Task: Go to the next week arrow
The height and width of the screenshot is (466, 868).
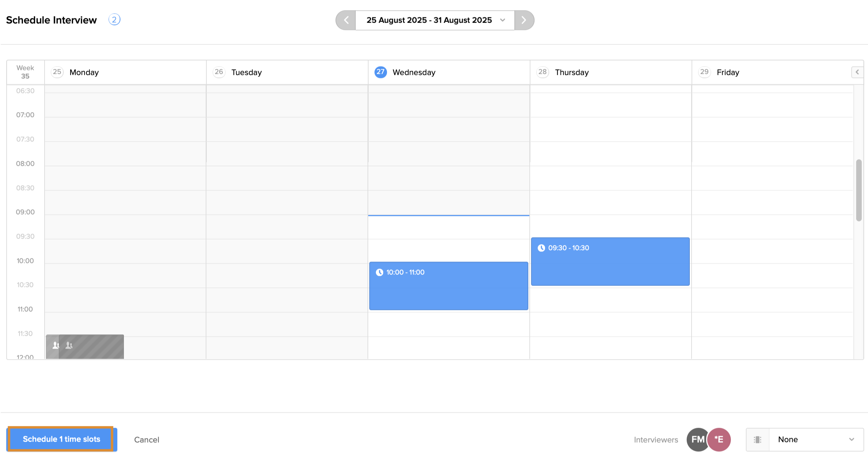Action: tap(524, 20)
